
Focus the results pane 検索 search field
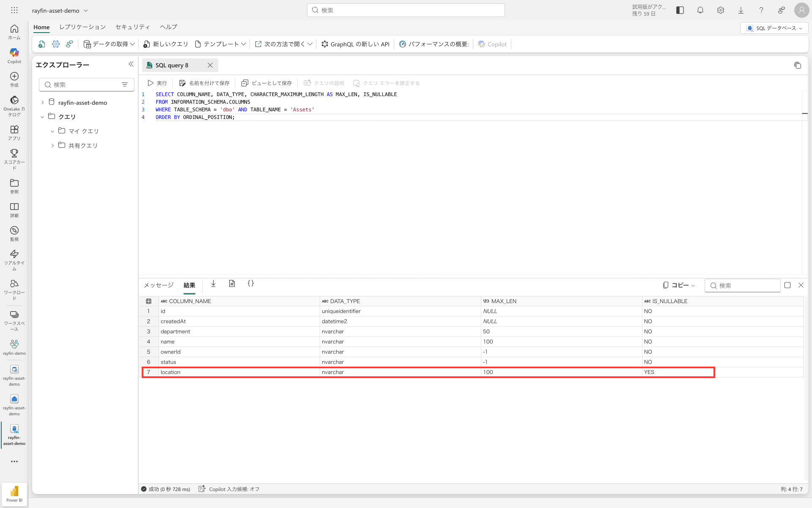point(743,285)
